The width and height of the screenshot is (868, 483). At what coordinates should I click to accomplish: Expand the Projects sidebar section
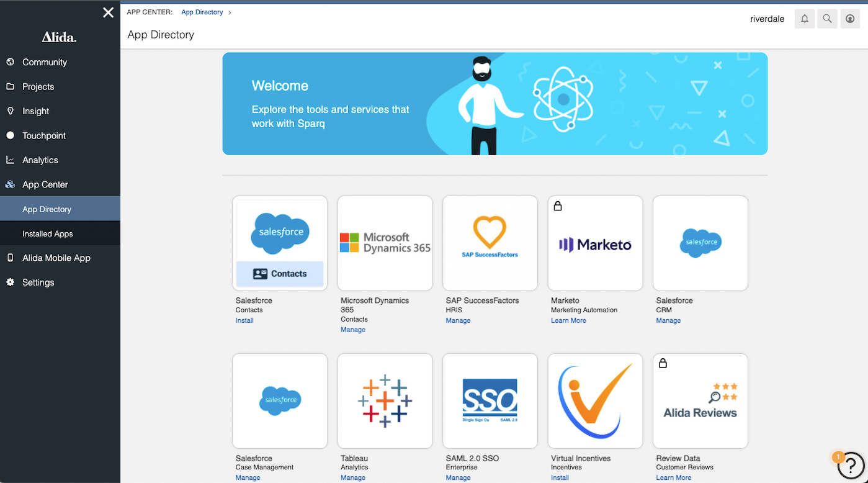pos(38,87)
